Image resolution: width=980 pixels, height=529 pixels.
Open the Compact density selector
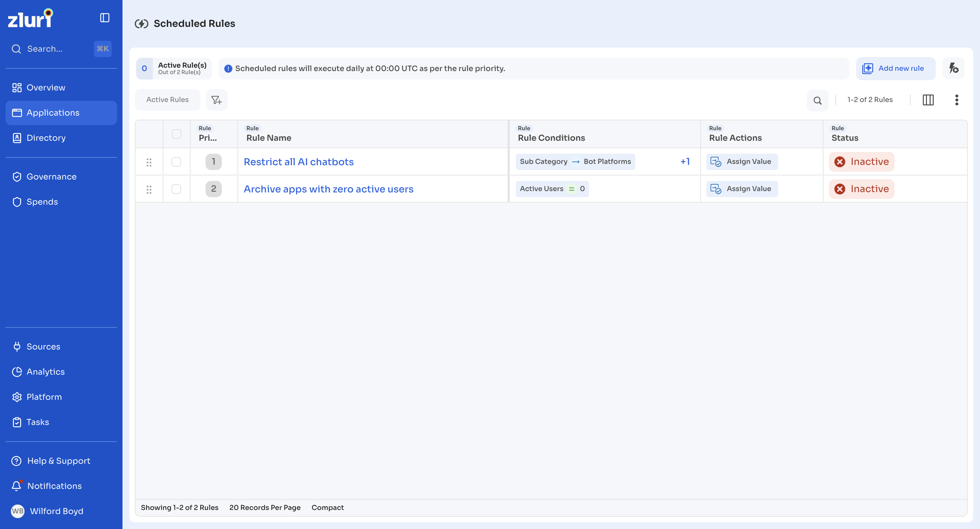click(x=328, y=507)
